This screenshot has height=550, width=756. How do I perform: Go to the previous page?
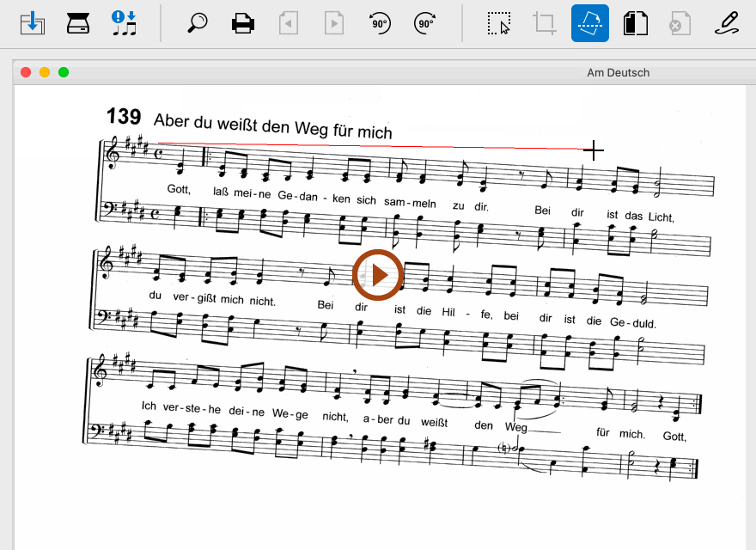point(289,23)
